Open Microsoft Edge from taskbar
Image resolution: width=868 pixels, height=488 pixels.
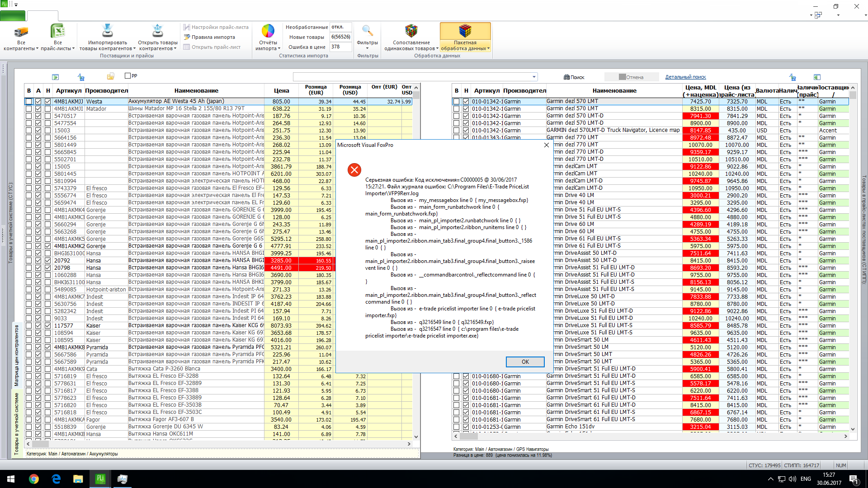(56, 479)
